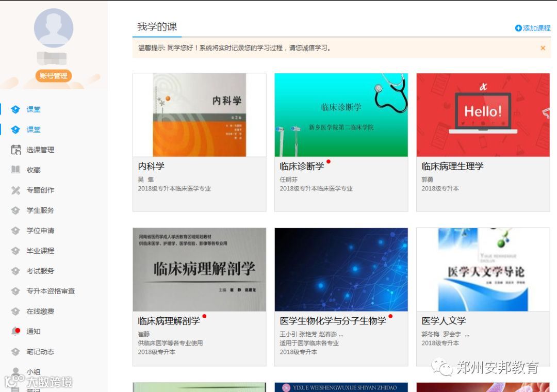The height and width of the screenshot is (392, 557).
Task: Click the 添加课程 add course link
Action: (x=536, y=28)
